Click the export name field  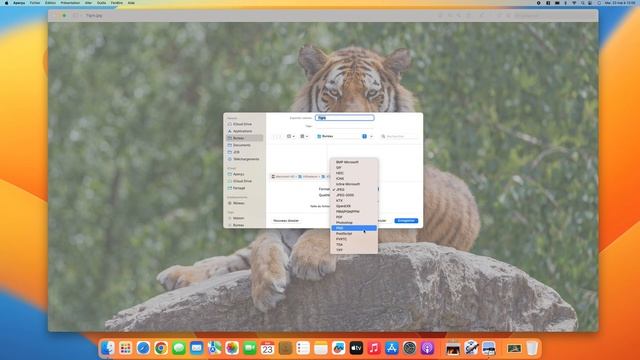click(344, 118)
